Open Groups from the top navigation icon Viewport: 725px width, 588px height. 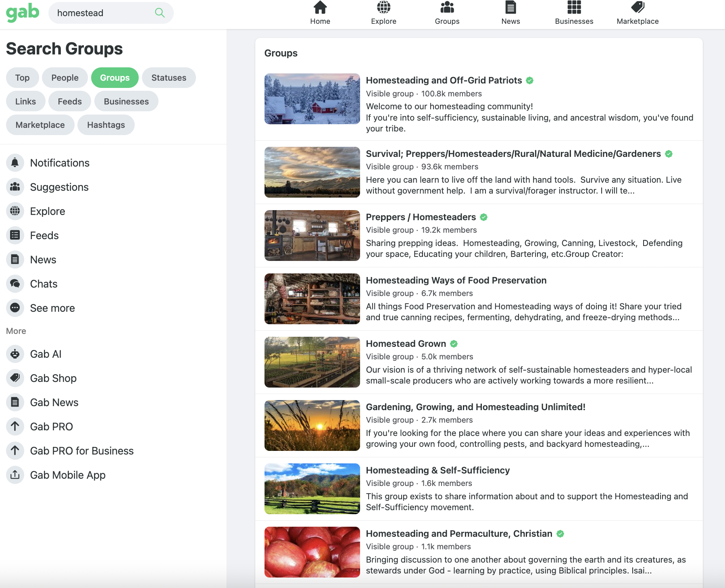[x=447, y=7]
